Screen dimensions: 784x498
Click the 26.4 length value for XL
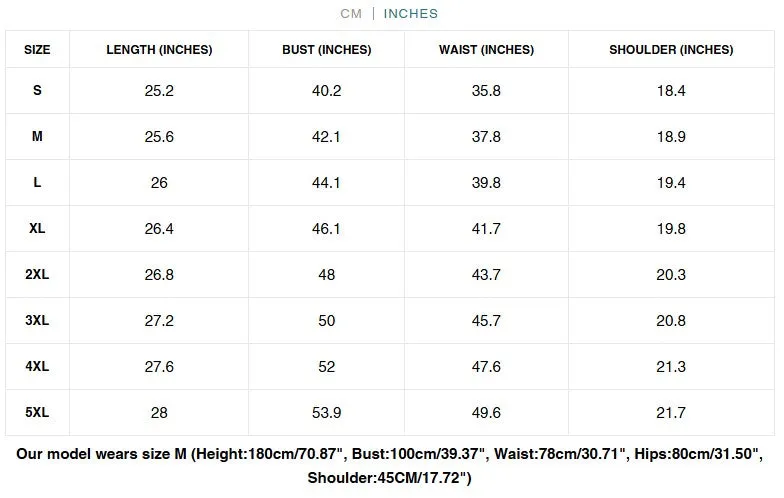(x=159, y=228)
